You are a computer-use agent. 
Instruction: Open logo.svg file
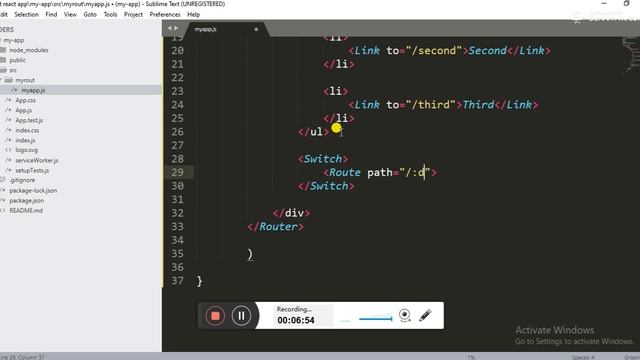point(27,150)
